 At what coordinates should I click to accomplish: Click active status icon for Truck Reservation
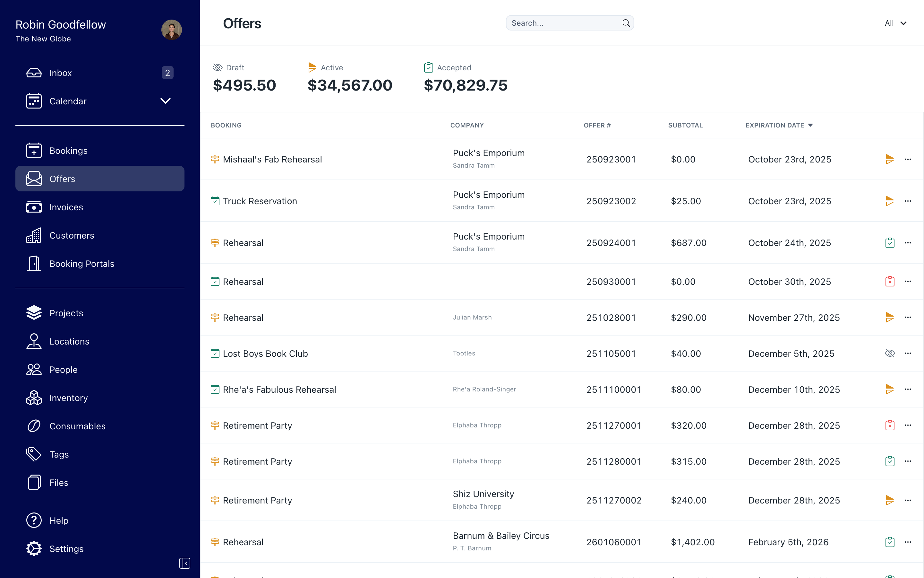[890, 201]
